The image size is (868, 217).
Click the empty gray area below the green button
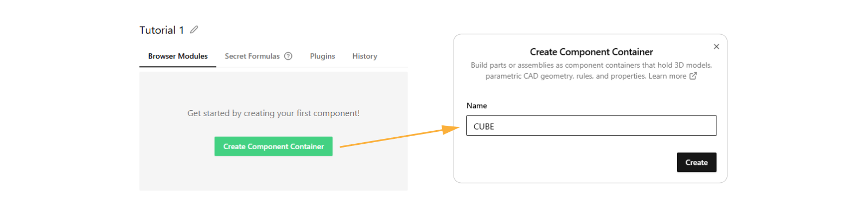(273, 175)
